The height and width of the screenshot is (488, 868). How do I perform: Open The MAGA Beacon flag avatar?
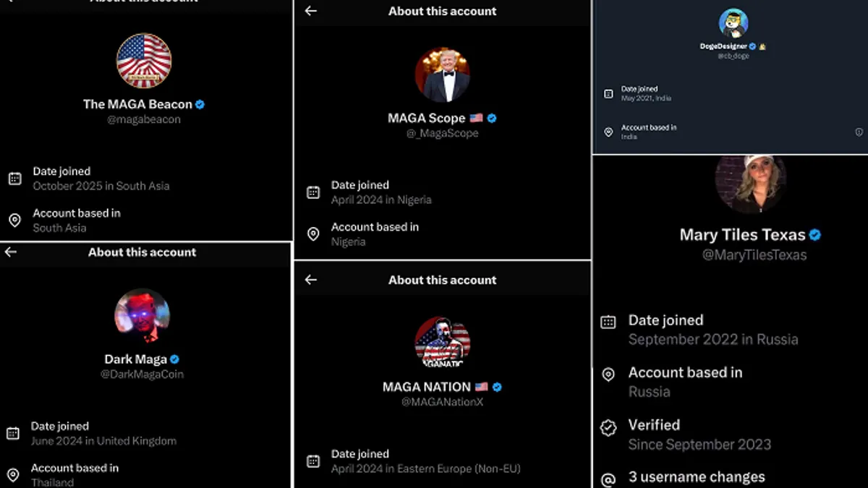(x=144, y=61)
